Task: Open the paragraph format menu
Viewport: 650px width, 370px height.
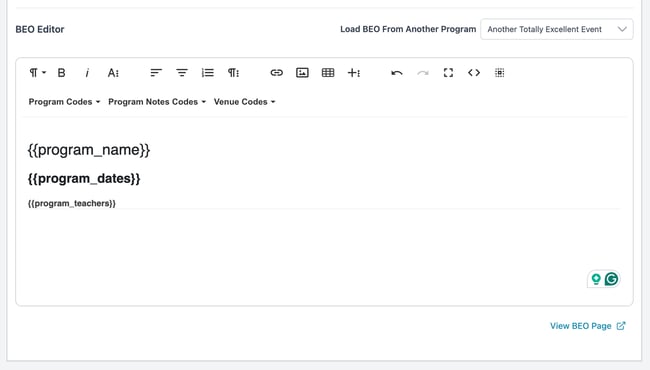Action: 37,73
